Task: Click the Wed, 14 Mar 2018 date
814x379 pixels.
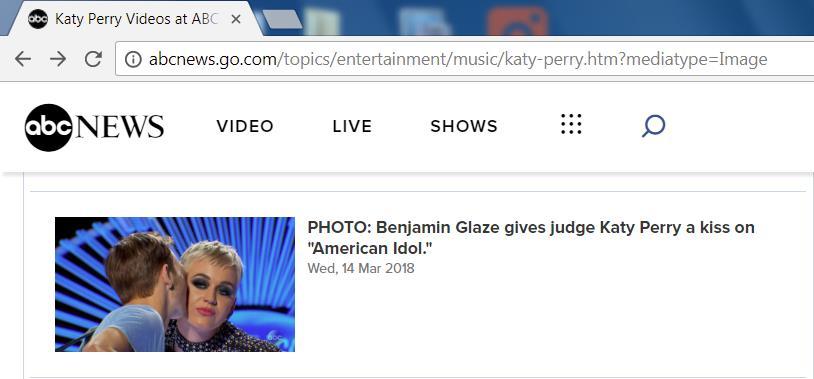Action: [x=361, y=268]
